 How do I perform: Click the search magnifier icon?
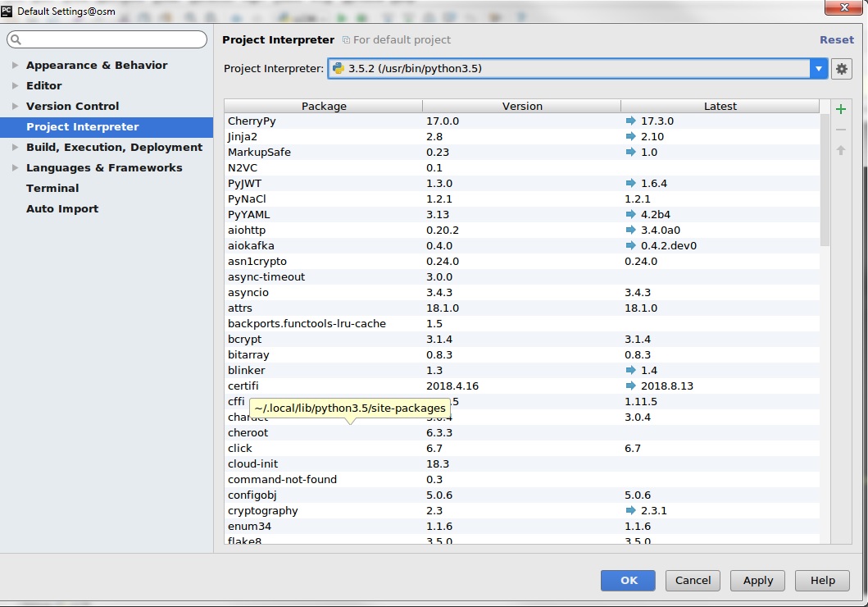pyautogui.click(x=16, y=40)
